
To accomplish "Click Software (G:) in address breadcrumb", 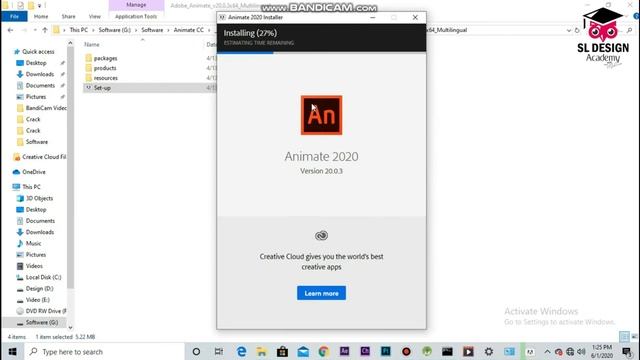I will point(114,30).
